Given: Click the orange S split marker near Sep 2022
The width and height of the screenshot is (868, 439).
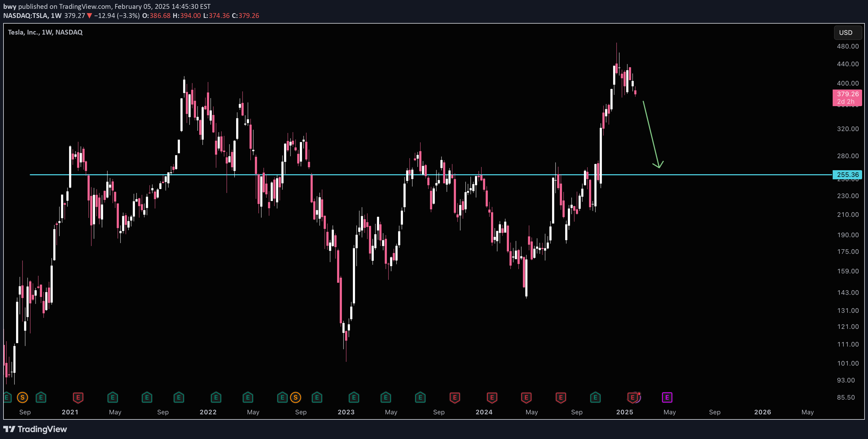Looking at the screenshot, I should point(296,397).
